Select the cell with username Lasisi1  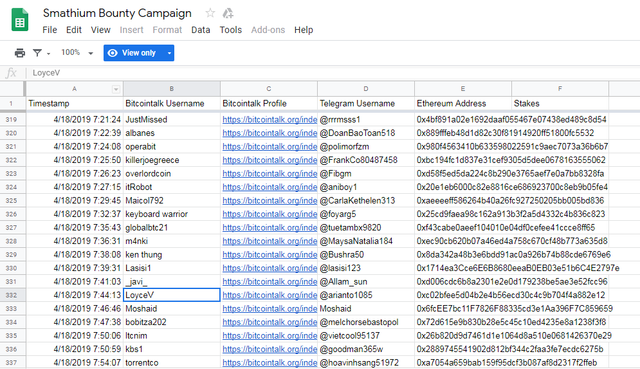[171, 268]
